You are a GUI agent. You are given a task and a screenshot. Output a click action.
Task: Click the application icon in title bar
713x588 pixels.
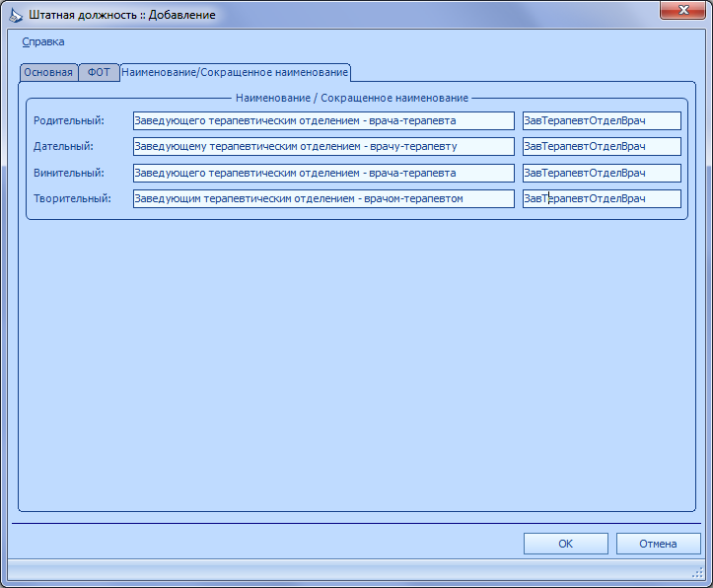(16, 15)
